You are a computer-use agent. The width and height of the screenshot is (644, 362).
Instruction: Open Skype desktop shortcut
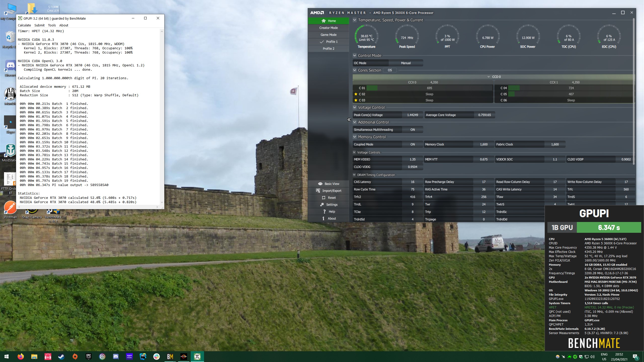[x=10, y=124]
